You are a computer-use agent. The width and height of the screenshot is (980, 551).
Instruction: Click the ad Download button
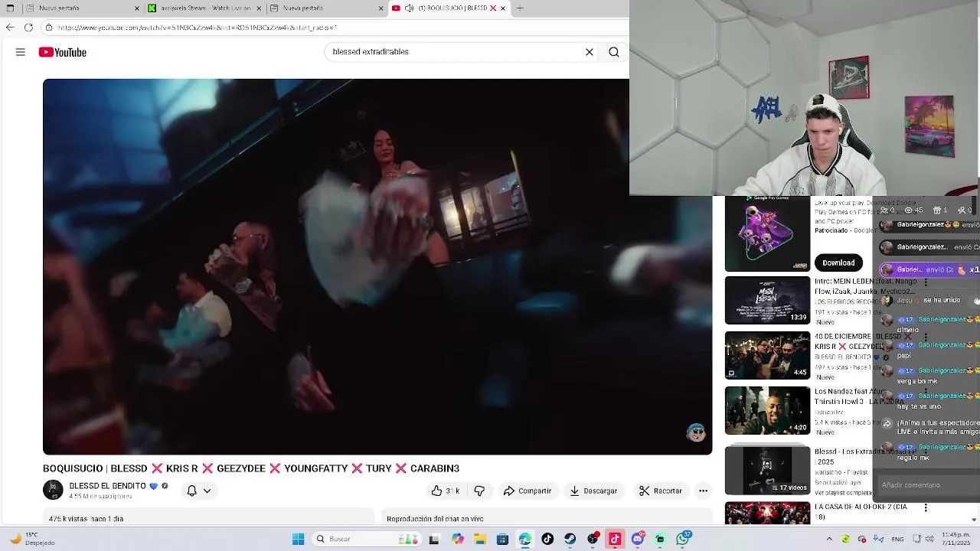point(838,262)
